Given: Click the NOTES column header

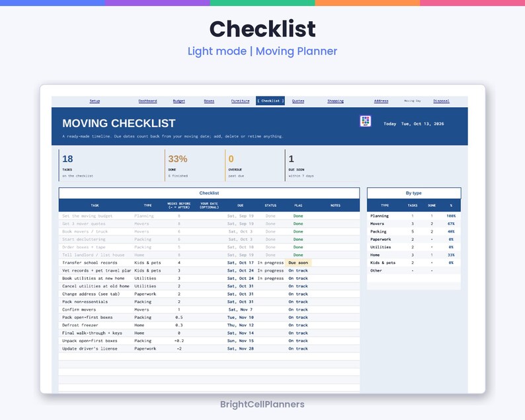Looking at the screenshot, I should [335, 205].
